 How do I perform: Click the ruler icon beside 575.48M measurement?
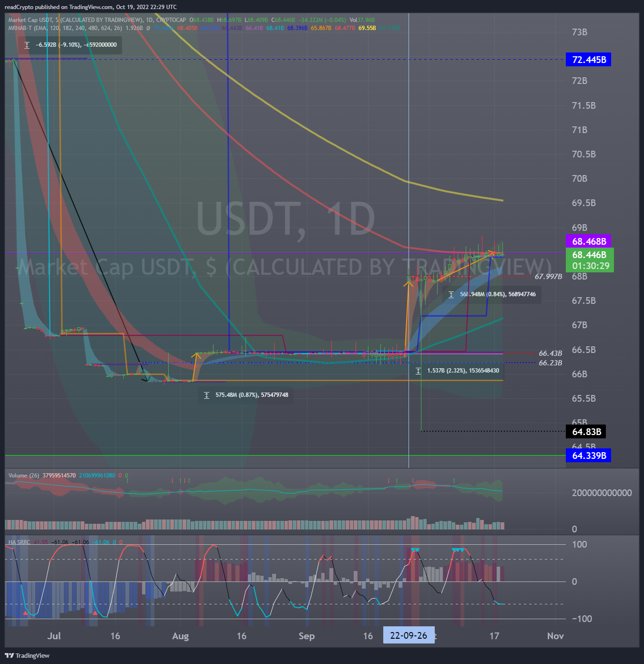pyautogui.click(x=206, y=395)
